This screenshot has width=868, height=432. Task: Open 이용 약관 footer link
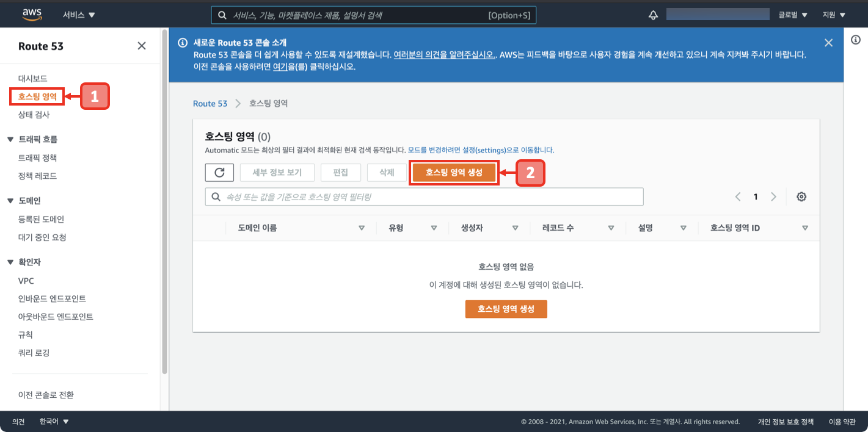tap(842, 422)
